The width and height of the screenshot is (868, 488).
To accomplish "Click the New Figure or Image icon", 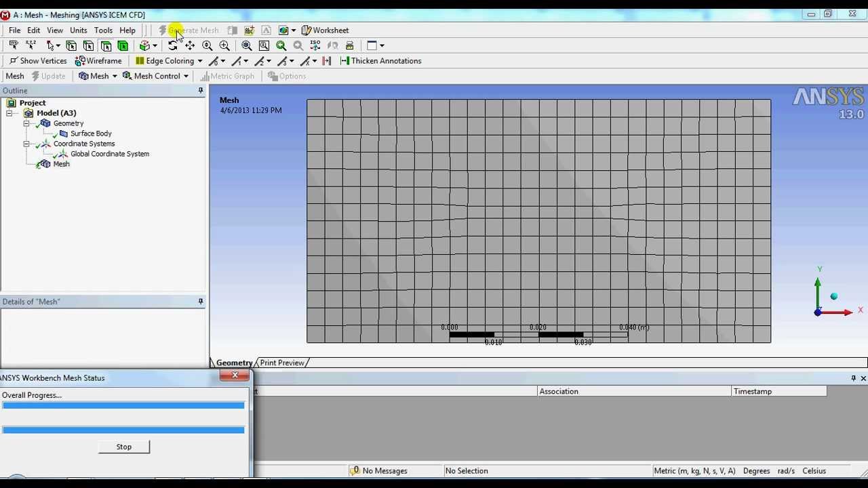I will click(x=283, y=30).
